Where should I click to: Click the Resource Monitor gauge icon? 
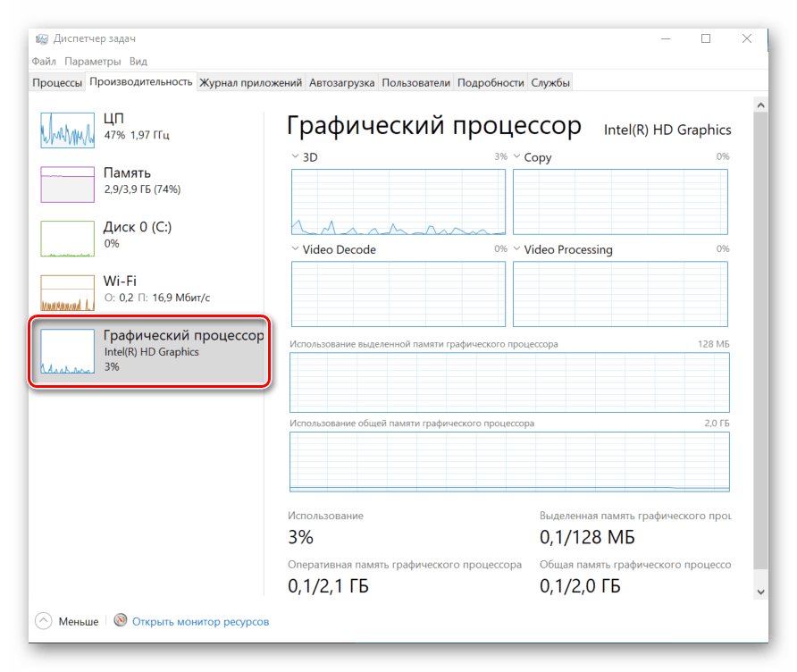(x=121, y=620)
